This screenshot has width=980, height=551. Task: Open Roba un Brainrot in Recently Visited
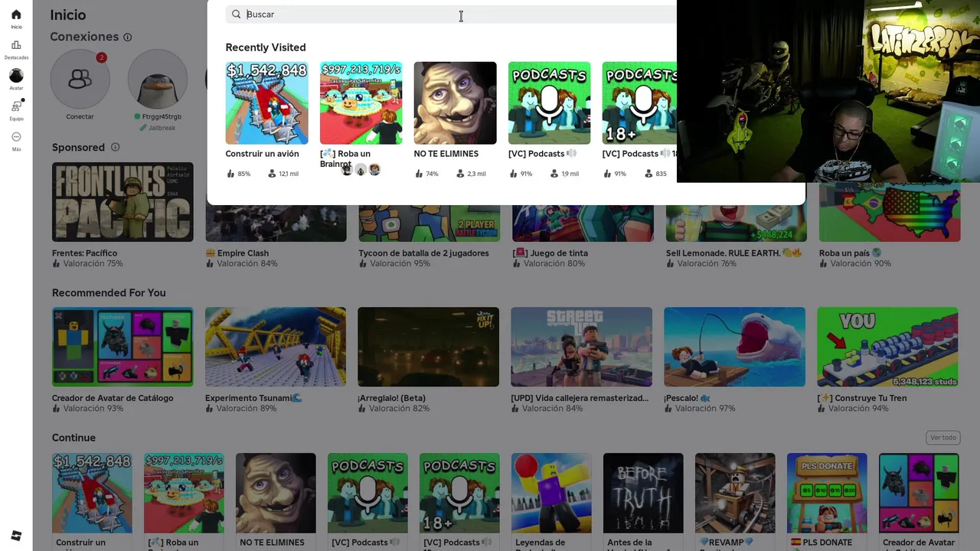click(361, 103)
